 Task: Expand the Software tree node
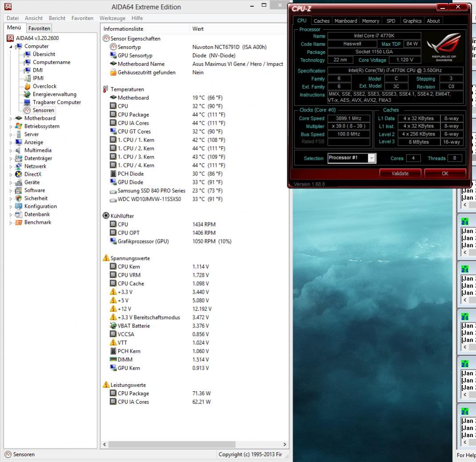pos(11,191)
